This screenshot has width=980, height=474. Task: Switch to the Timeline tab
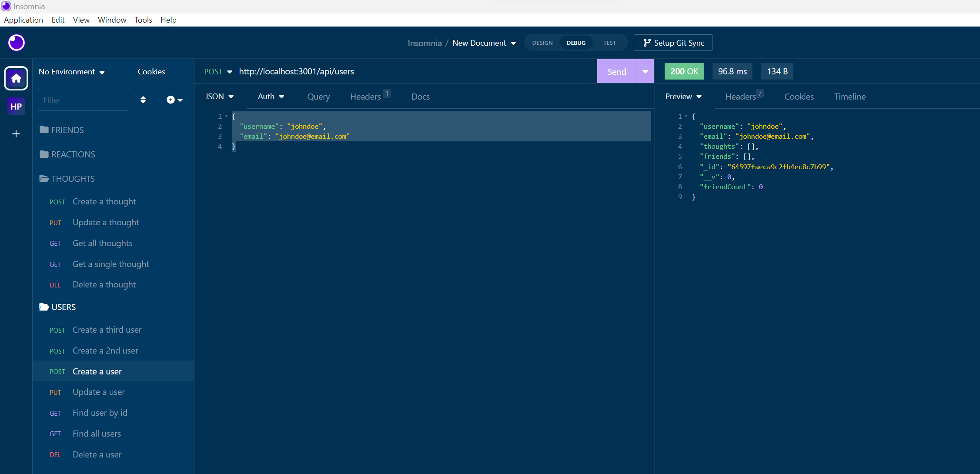[850, 96]
